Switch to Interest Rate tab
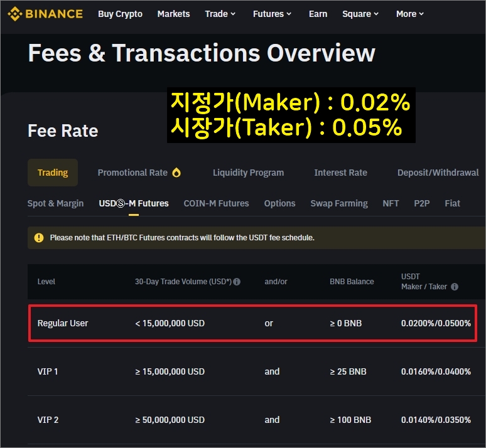Image resolution: width=486 pixels, height=448 pixels. (340, 173)
